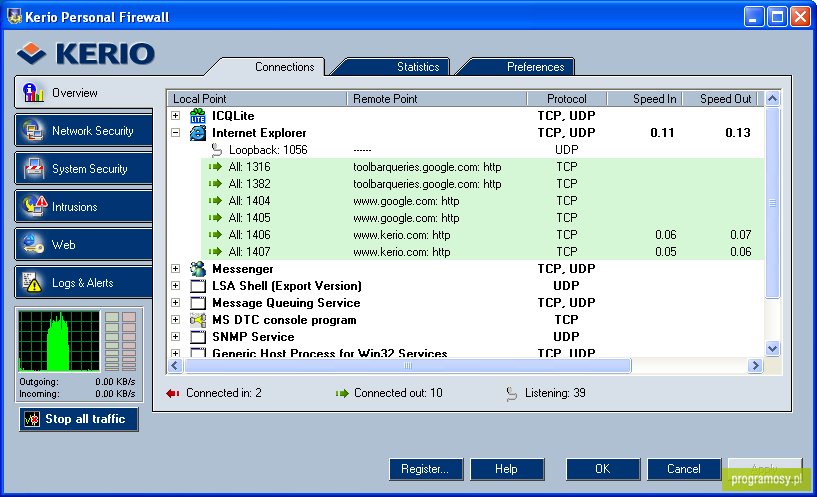Expand the SNMP Service node
The height and width of the screenshot is (497, 817).
pos(176,337)
